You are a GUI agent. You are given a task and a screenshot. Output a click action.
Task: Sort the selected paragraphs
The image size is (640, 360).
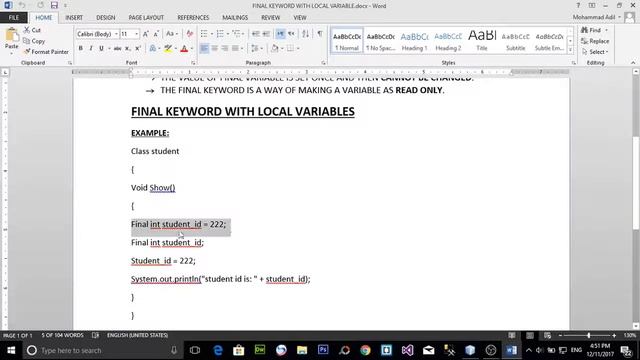(x=305, y=34)
